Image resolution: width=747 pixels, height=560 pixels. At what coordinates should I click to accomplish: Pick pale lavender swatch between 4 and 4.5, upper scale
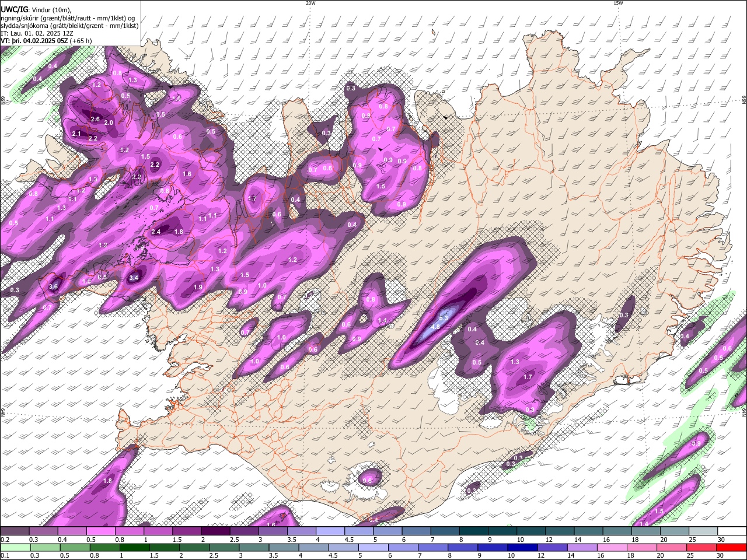pyautogui.click(x=330, y=531)
